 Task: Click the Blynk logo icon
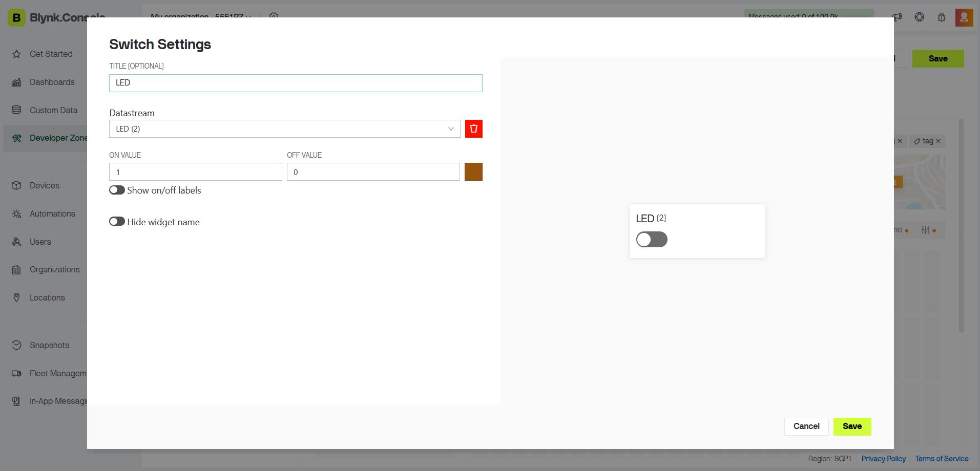coord(16,18)
